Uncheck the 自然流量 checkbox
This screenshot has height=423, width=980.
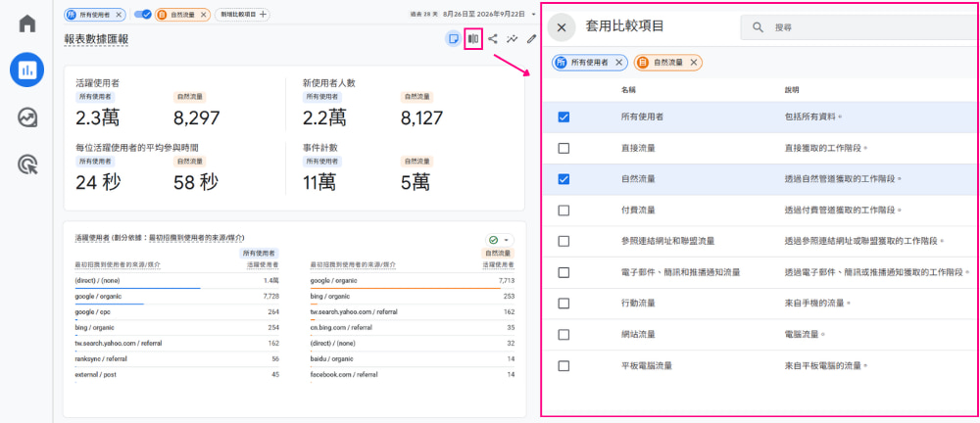563,179
